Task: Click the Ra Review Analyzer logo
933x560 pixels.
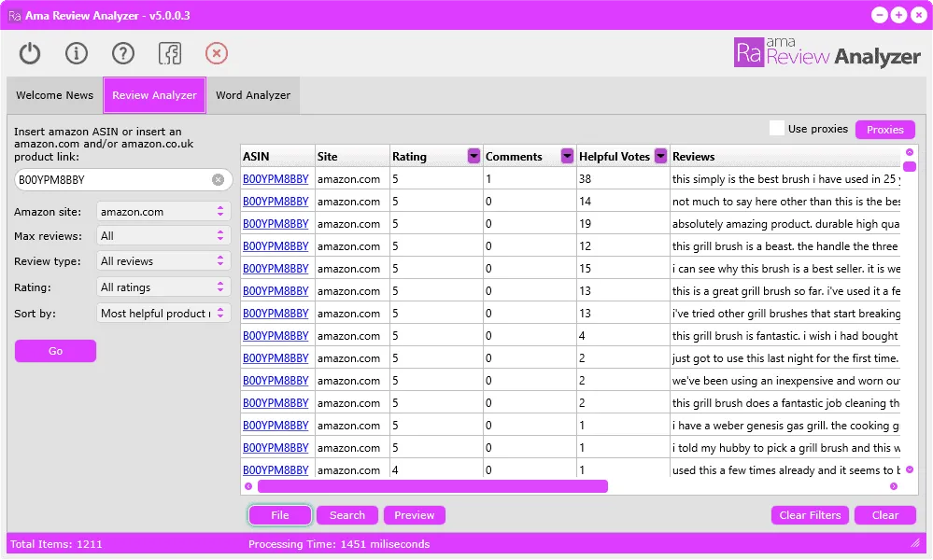Action: click(827, 52)
